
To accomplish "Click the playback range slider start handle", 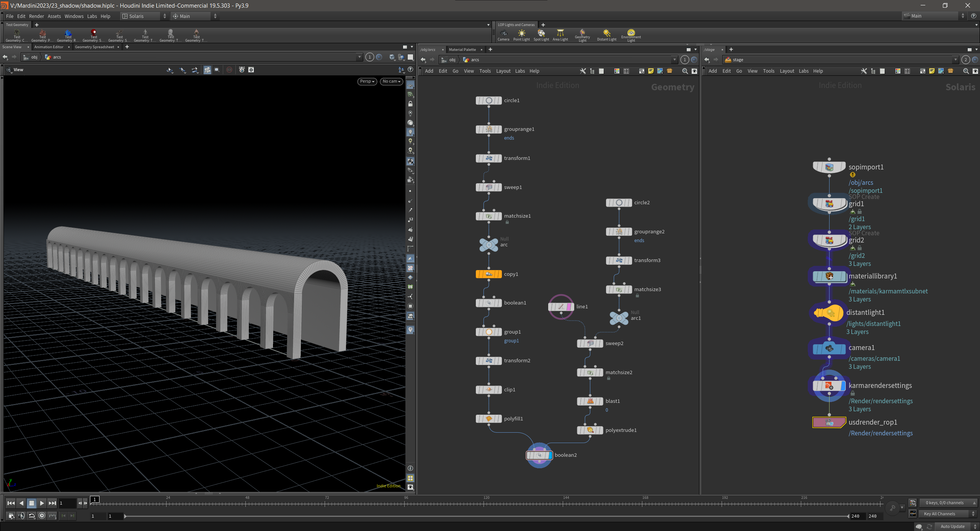I will click(x=125, y=516).
